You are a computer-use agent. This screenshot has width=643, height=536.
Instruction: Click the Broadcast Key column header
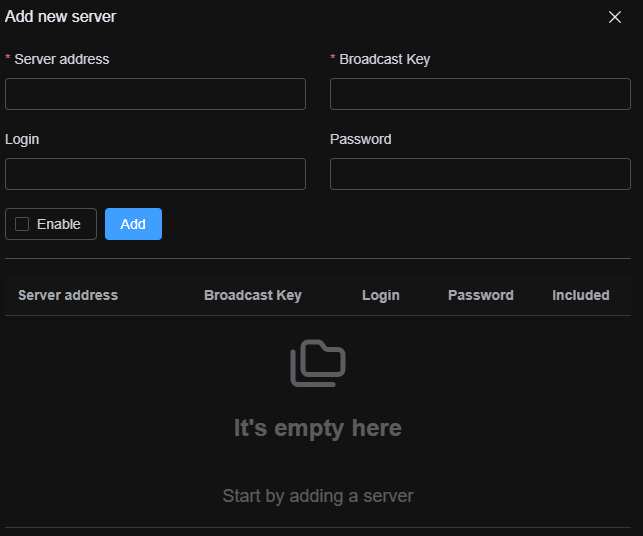coord(253,295)
